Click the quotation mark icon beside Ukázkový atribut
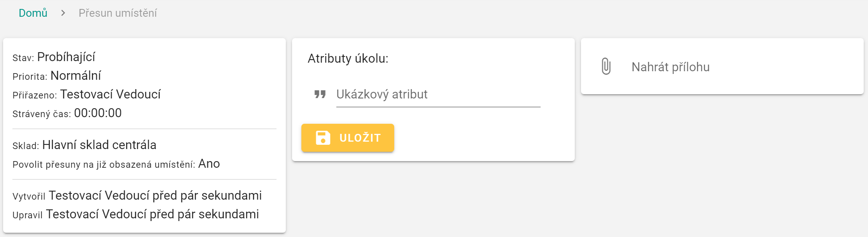 [319, 95]
